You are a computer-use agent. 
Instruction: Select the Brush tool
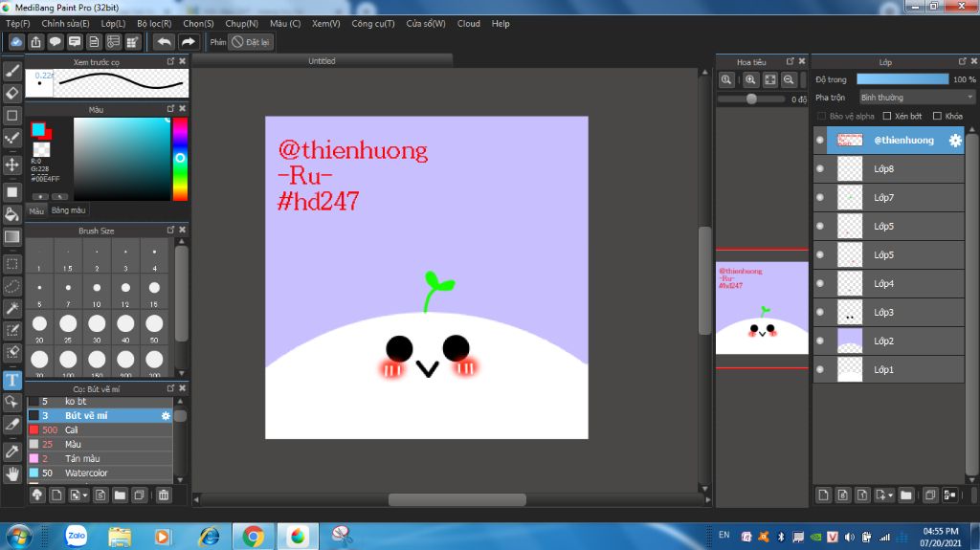click(x=11, y=71)
